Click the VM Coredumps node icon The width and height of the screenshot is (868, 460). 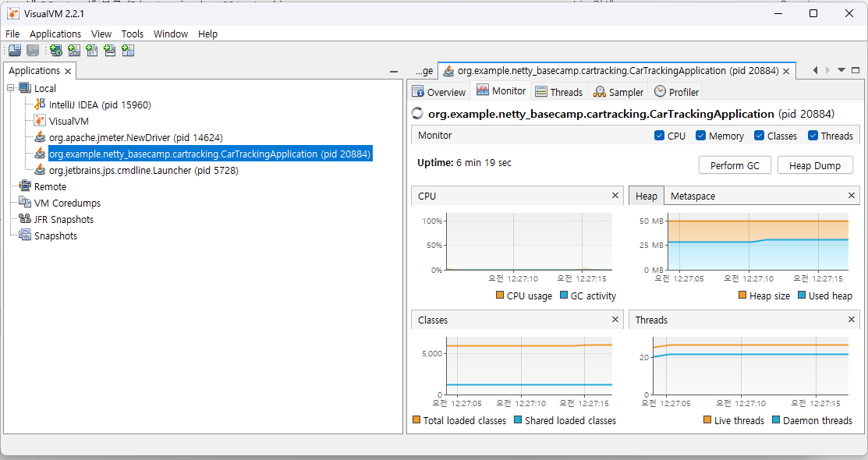[25, 202]
